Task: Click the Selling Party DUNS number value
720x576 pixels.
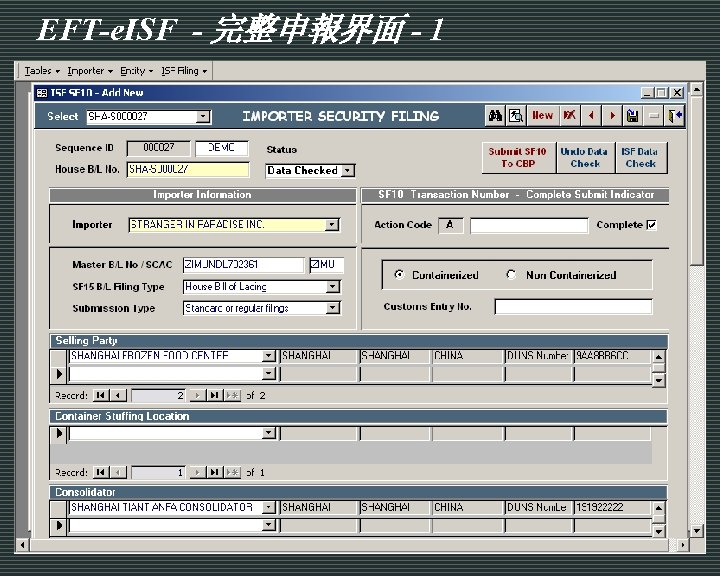Action: pos(613,356)
